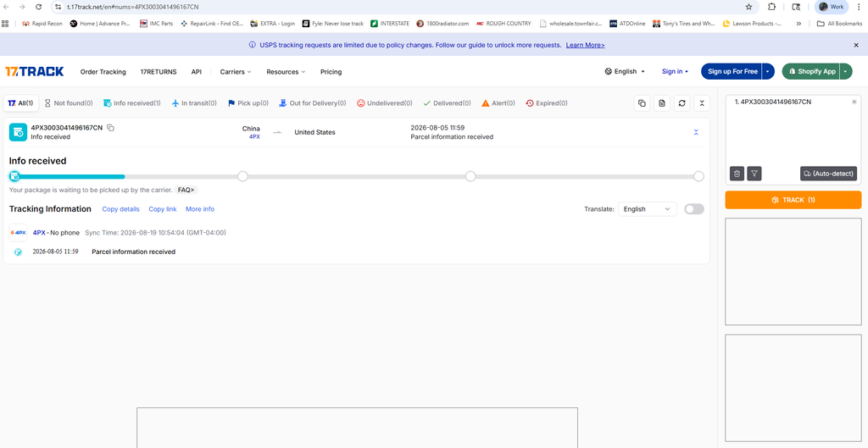868x448 pixels.
Task: Click the Copy details link
Action: (x=120, y=209)
